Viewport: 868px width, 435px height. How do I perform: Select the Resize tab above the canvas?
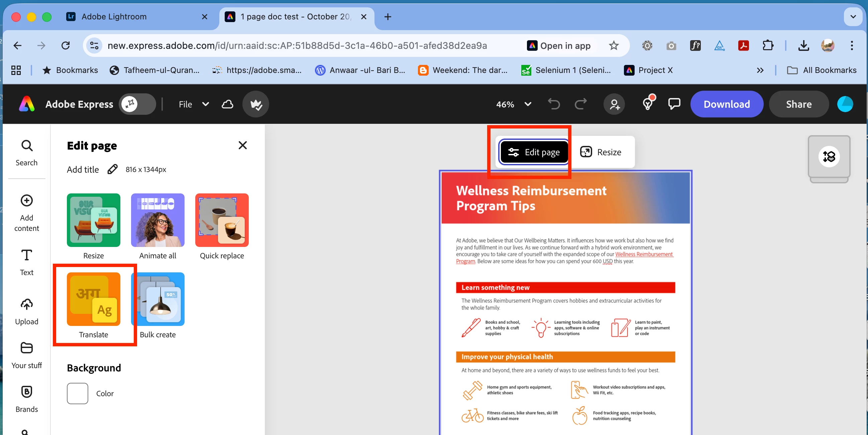[x=601, y=152]
